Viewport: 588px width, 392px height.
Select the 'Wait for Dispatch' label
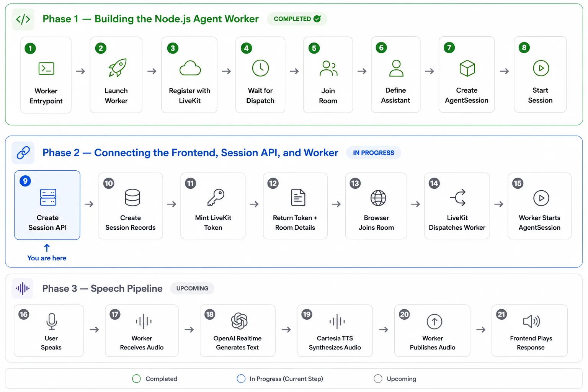pos(260,96)
